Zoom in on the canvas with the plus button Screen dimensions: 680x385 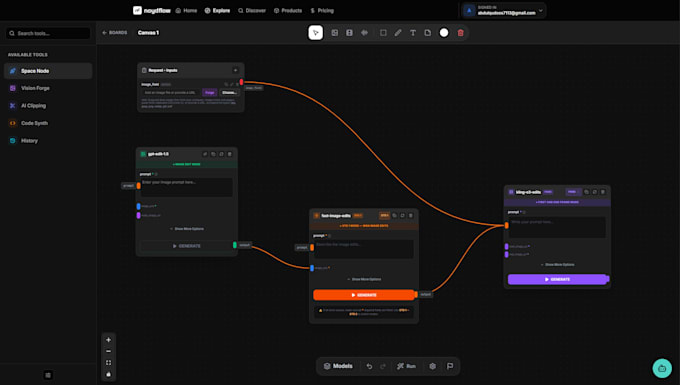(x=108, y=340)
